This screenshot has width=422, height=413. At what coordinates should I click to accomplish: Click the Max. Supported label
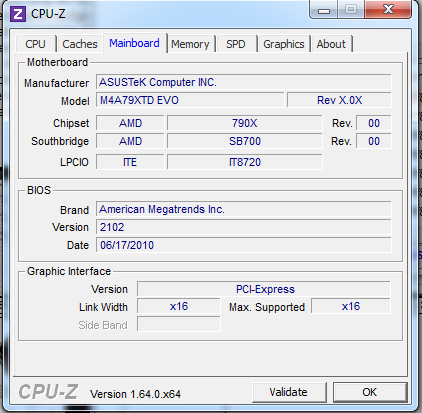pyautogui.click(x=267, y=307)
